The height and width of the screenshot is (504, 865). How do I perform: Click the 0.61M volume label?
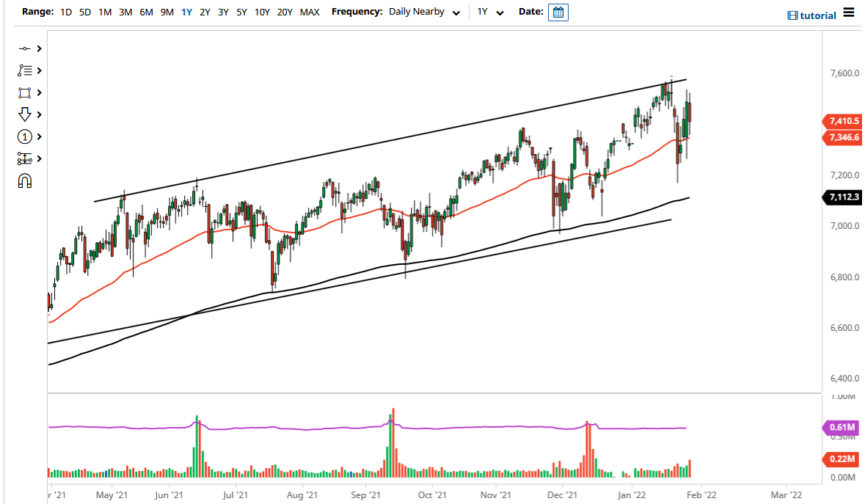pyautogui.click(x=841, y=426)
